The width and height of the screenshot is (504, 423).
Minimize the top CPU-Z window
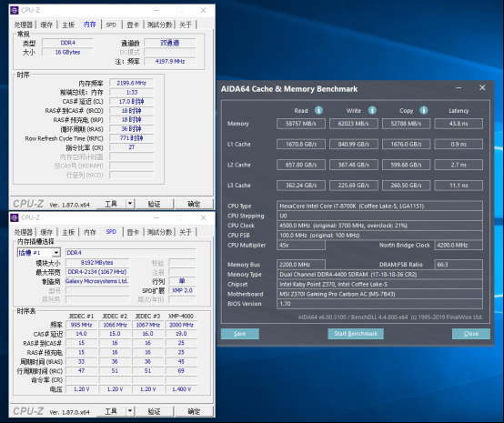(156, 10)
